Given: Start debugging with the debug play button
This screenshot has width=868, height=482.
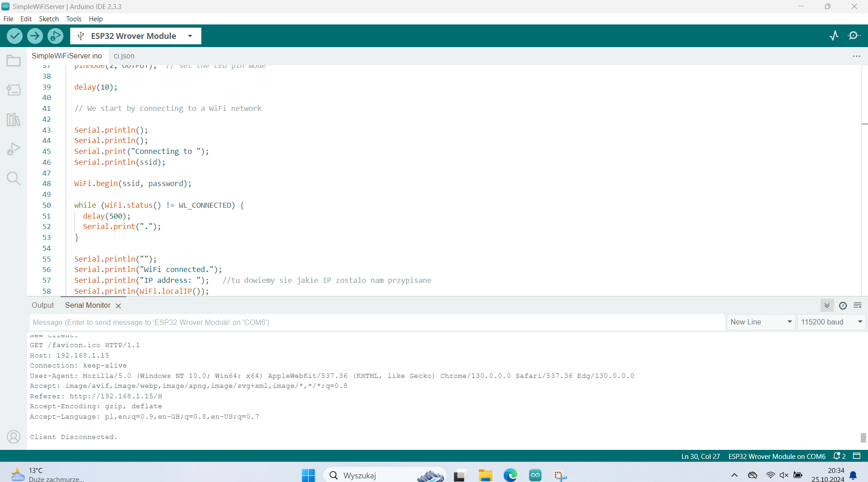Looking at the screenshot, I should pos(55,36).
